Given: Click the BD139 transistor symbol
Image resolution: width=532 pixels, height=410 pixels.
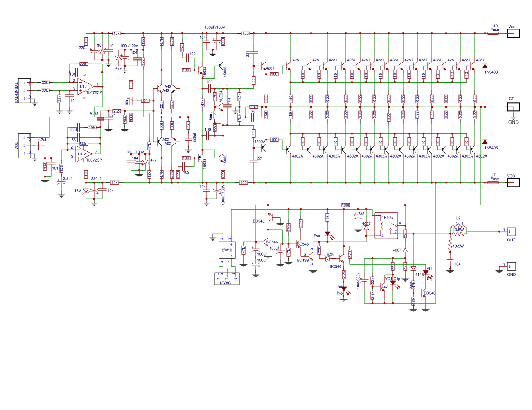Looking at the screenshot, I should pos(310,257).
